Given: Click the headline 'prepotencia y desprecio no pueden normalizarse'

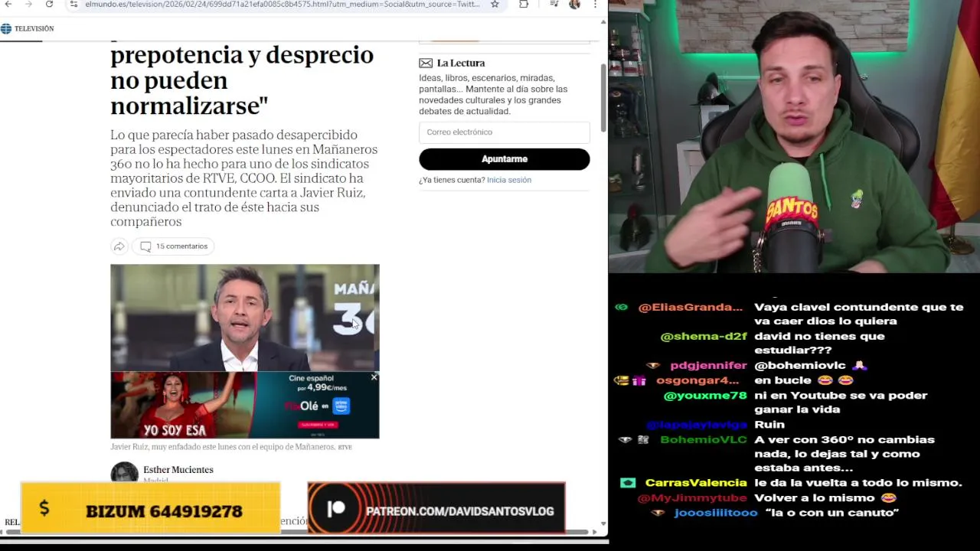Looking at the screenshot, I should 242,80.
